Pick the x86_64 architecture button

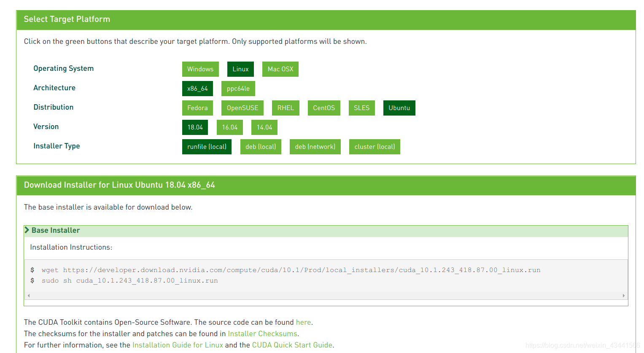pos(197,89)
